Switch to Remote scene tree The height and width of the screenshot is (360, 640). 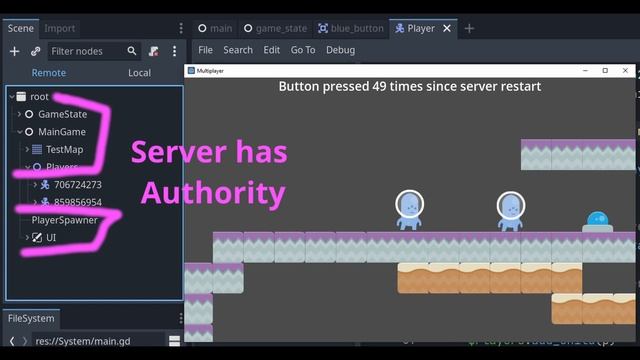click(49, 73)
